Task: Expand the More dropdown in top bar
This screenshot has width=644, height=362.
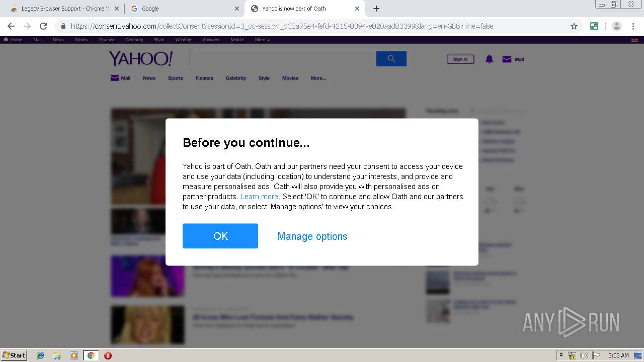Action: 262,40
